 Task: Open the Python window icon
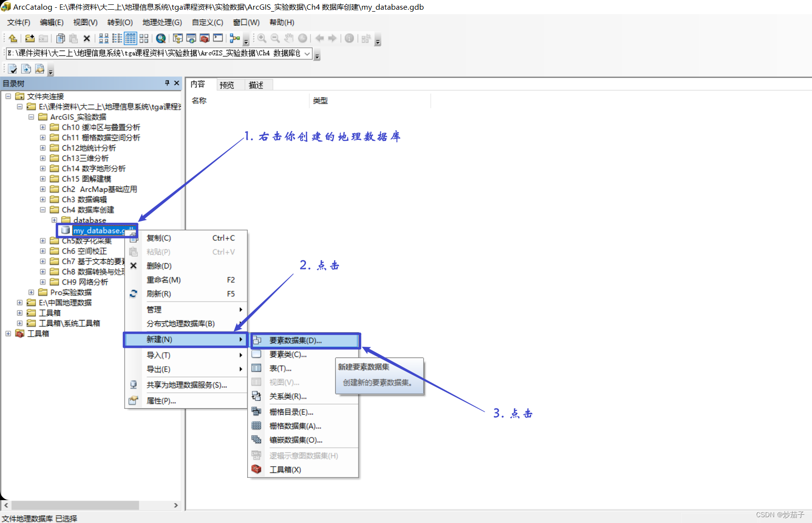click(219, 38)
